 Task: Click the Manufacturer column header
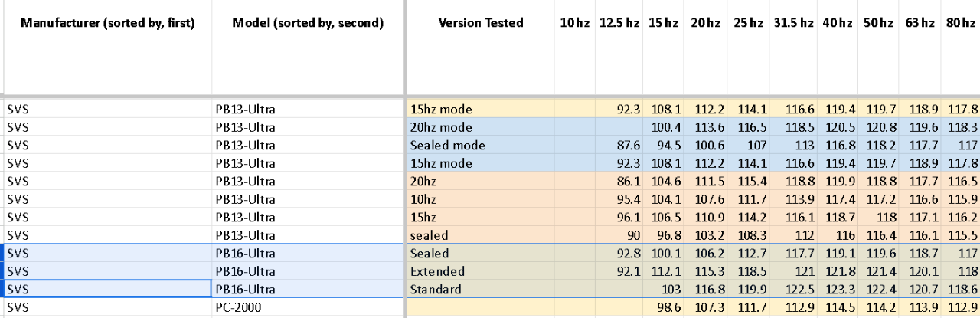[x=107, y=23]
